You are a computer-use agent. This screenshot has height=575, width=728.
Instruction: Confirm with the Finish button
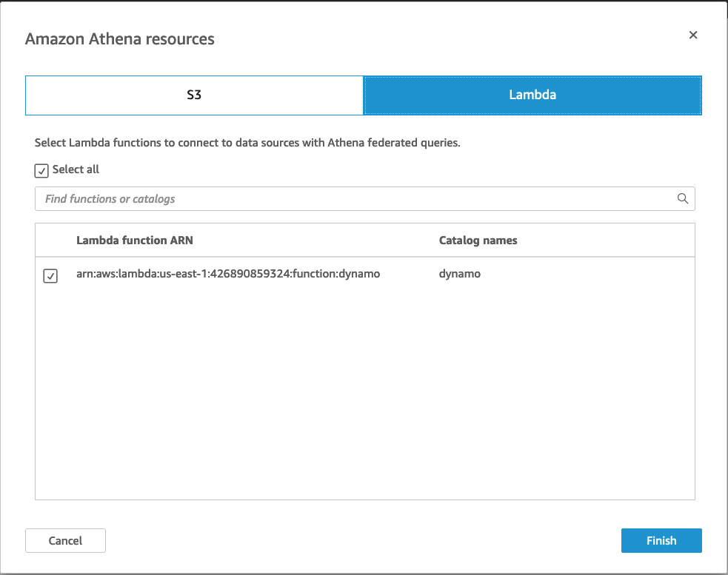coord(661,540)
